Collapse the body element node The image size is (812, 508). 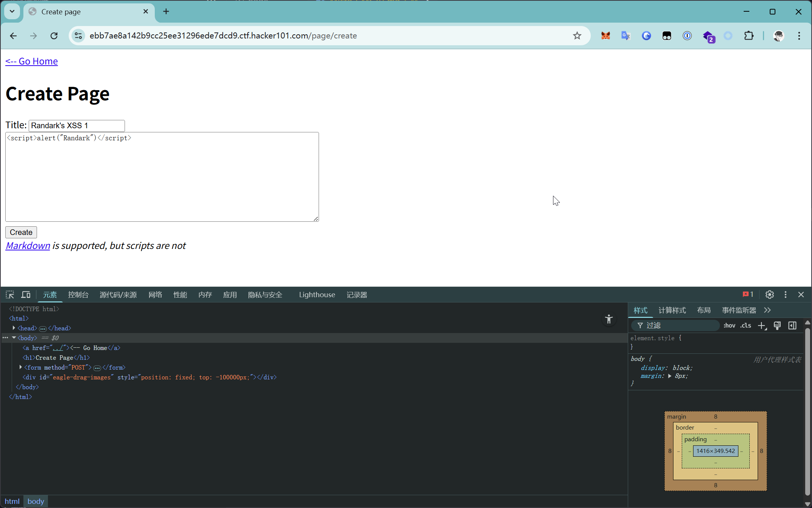click(x=14, y=338)
